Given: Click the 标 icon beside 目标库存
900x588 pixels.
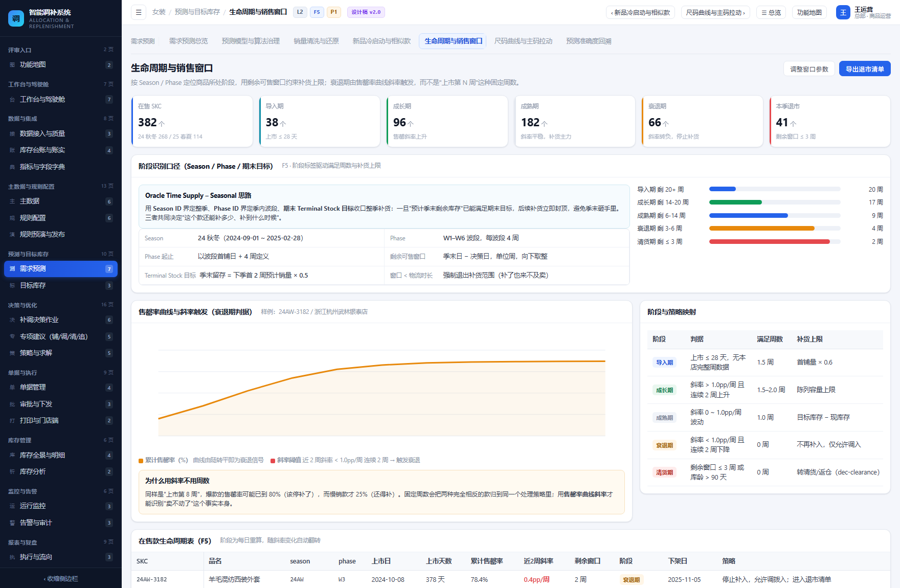Looking at the screenshot, I should (x=12, y=286).
